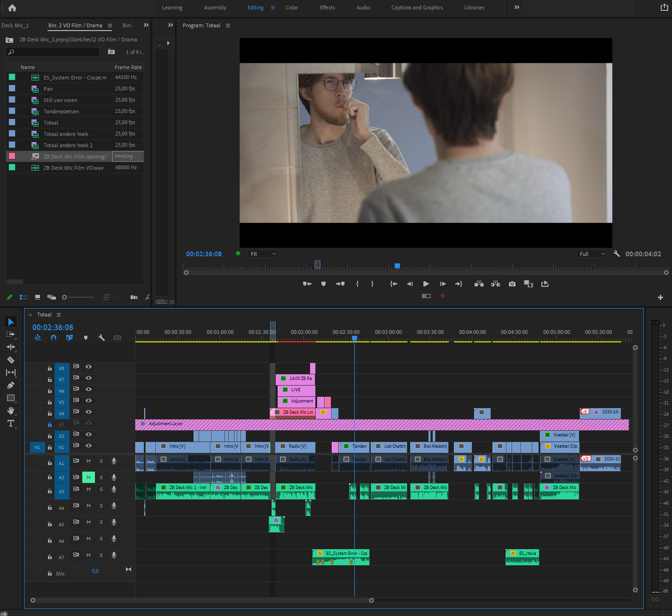The width and height of the screenshot is (672, 616).
Task: Click the Extract button
Action: point(495,284)
